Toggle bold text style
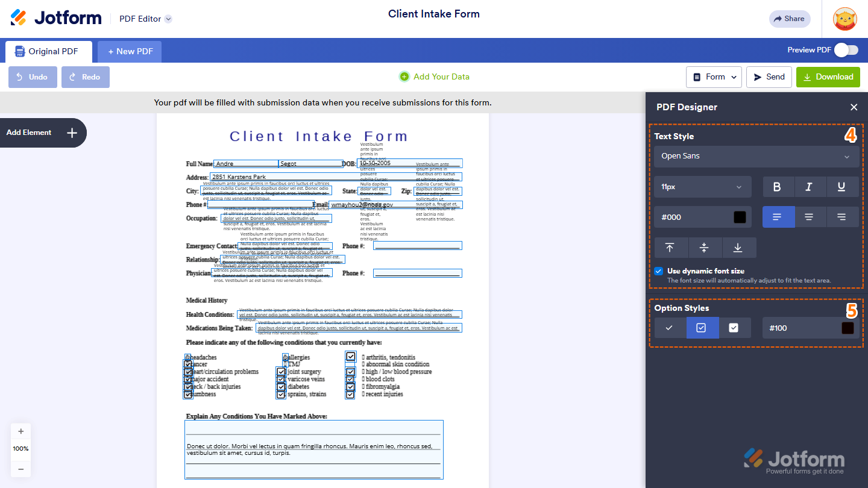Viewport: 868px width, 488px height. pyautogui.click(x=778, y=187)
